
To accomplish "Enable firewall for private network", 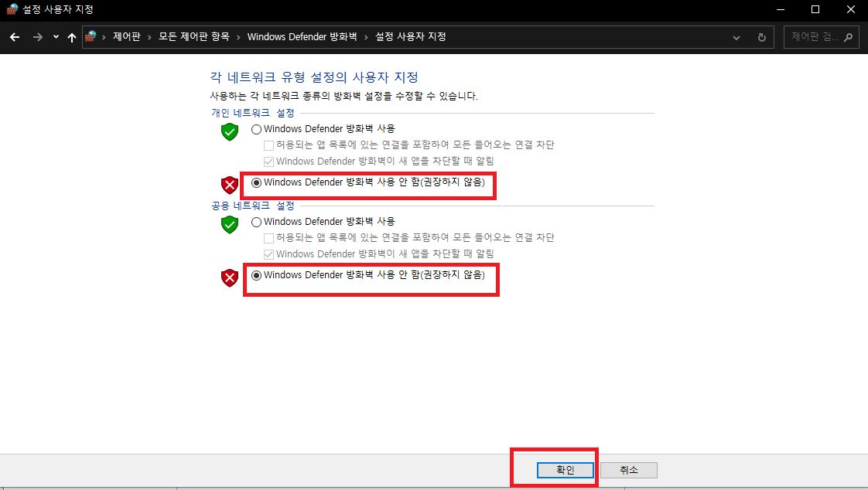I will pyautogui.click(x=256, y=129).
